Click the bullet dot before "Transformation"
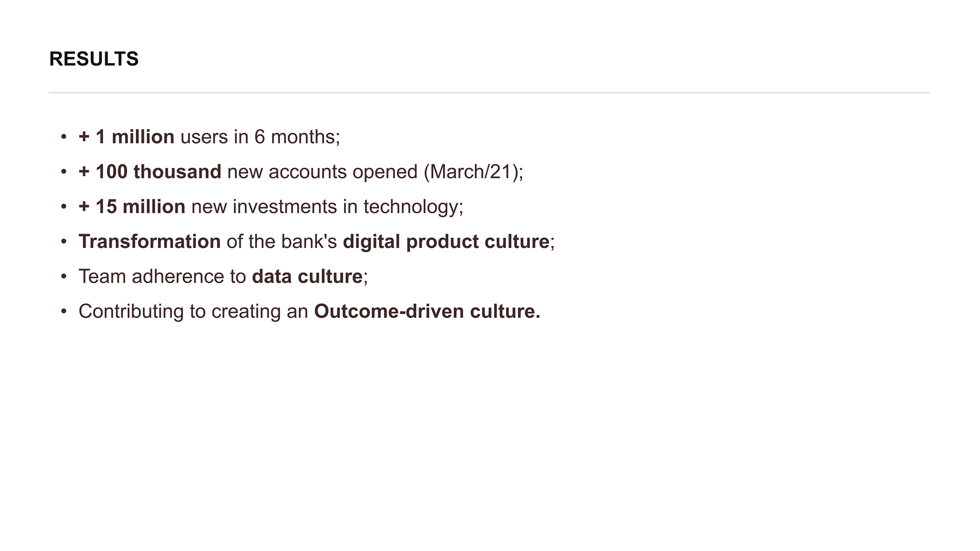This screenshot has width=980, height=551. [64, 241]
